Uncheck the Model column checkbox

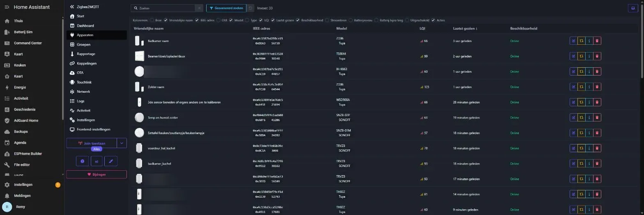[x=231, y=20]
